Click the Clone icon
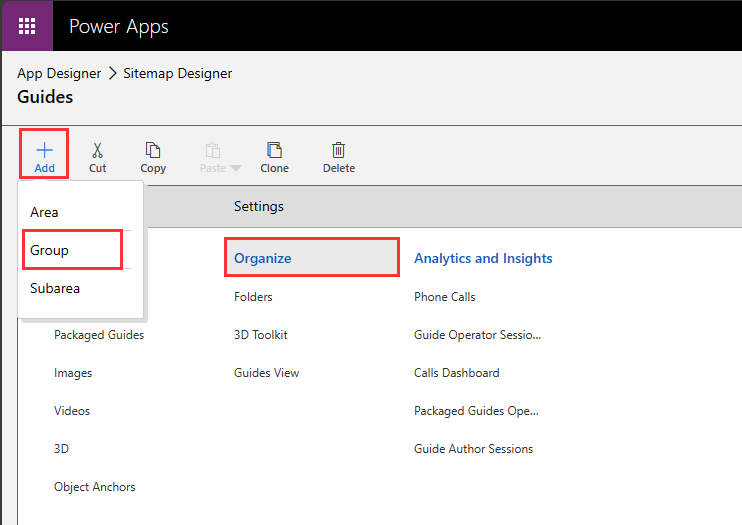The width and height of the screenshot is (742, 525). point(274,150)
